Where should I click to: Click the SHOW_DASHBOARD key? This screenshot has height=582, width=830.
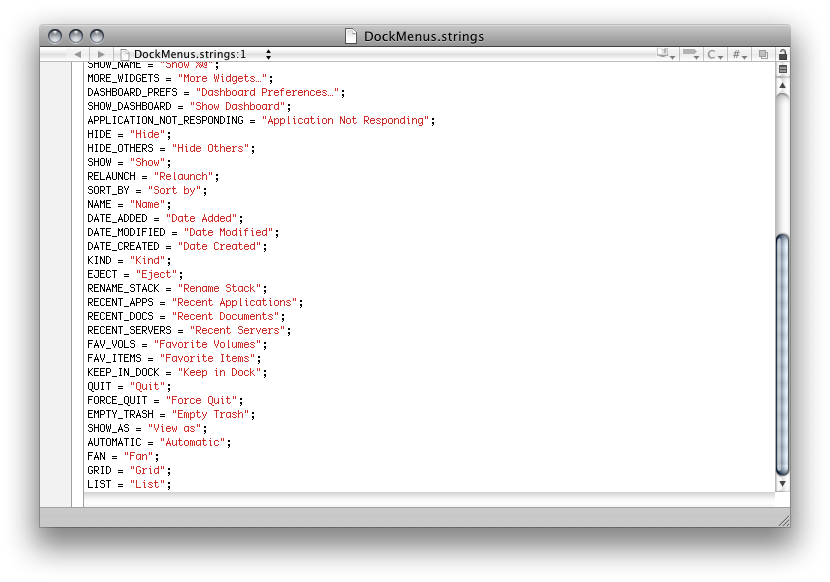click(129, 106)
